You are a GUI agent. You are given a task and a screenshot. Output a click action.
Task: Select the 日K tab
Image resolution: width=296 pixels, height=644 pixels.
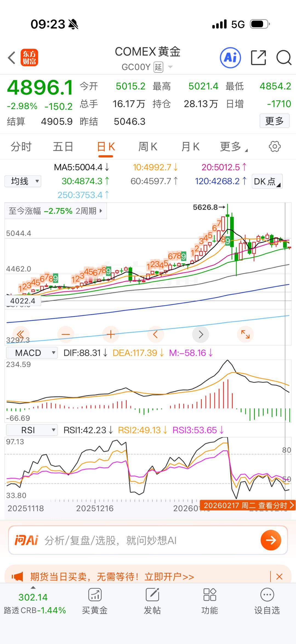106,147
